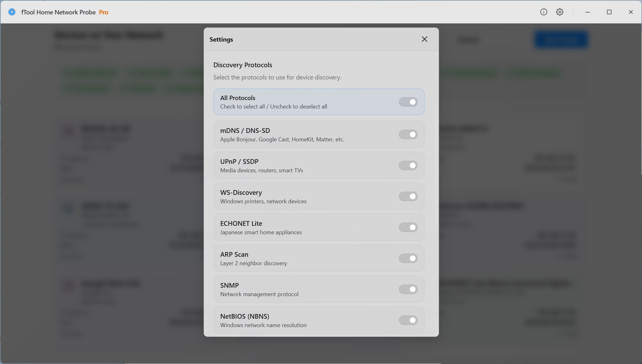Toggle the WS-Discovery switch
Screen dimensions: 642x364
click(x=408, y=196)
